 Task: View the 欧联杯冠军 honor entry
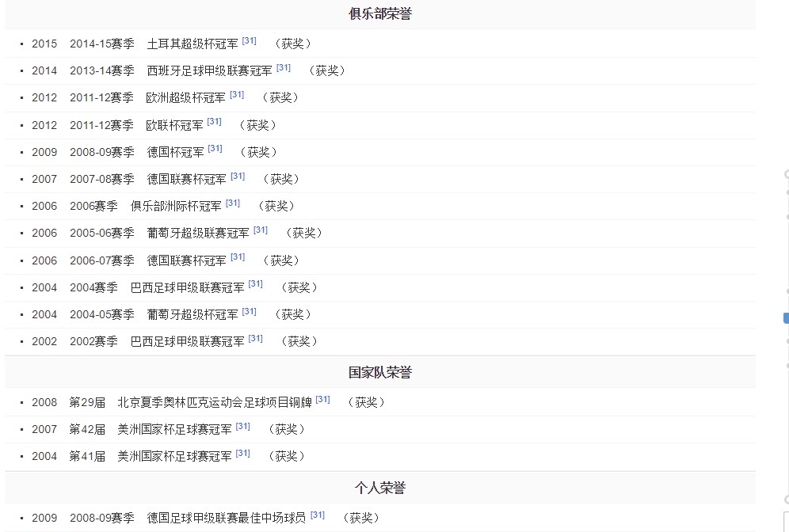coord(169,124)
